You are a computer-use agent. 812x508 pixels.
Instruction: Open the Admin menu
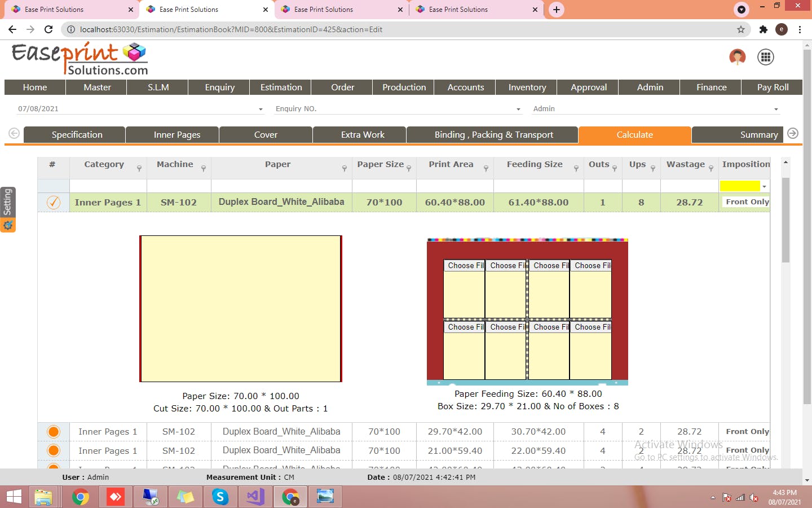pyautogui.click(x=650, y=87)
